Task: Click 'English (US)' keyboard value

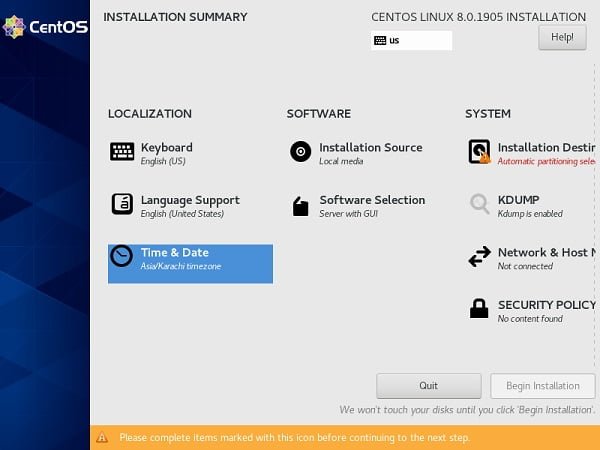Action: 163,161
